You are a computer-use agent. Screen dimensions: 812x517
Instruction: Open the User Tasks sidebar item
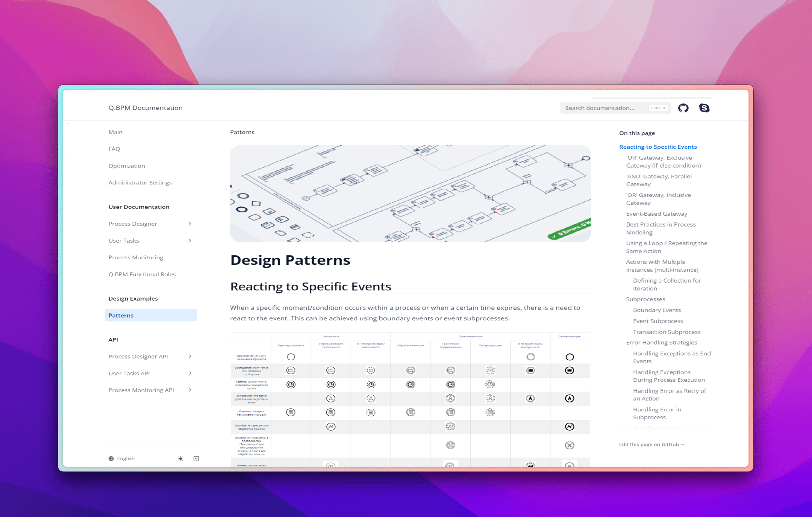(x=124, y=241)
